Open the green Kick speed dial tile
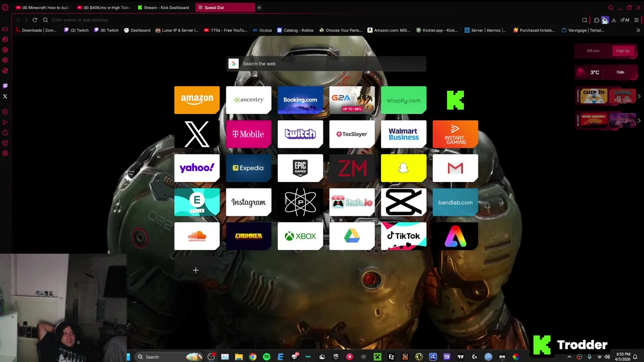 click(x=455, y=100)
